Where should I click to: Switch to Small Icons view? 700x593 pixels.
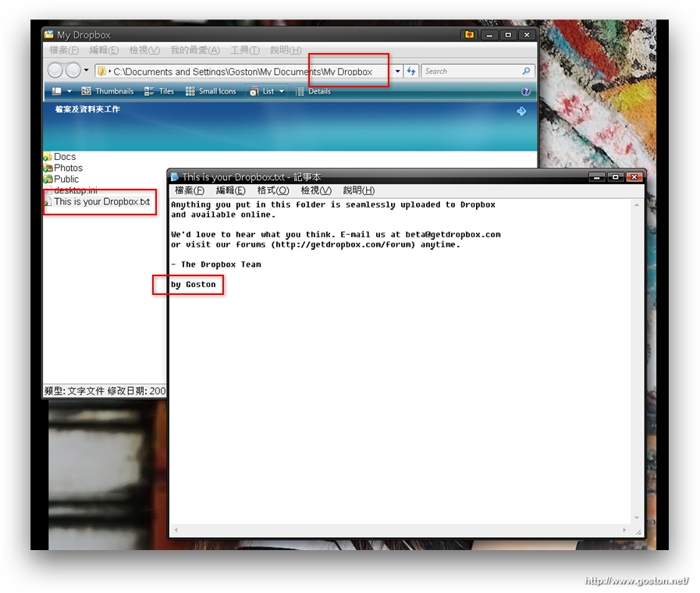coord(211,91)
